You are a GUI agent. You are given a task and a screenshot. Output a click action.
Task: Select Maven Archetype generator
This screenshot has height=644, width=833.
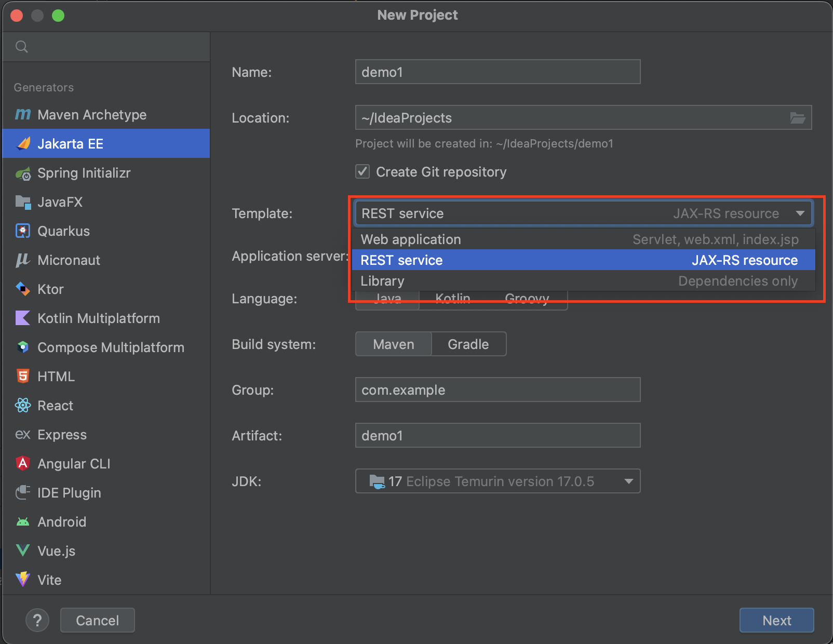pos(106,114)
